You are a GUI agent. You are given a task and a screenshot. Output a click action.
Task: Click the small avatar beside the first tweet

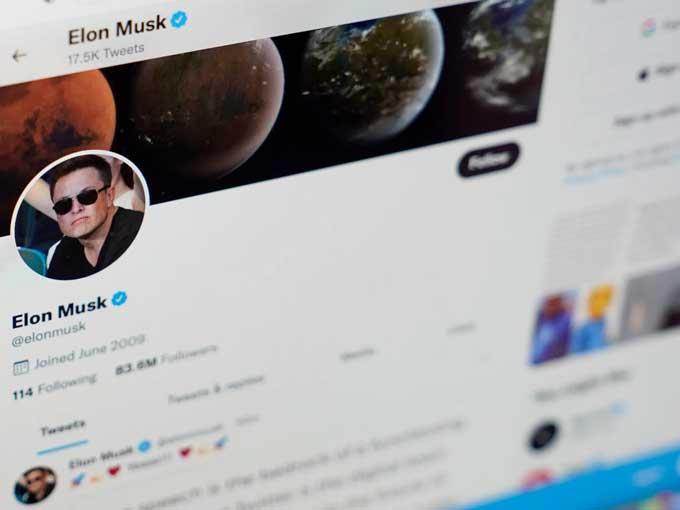tap(35, 484)
